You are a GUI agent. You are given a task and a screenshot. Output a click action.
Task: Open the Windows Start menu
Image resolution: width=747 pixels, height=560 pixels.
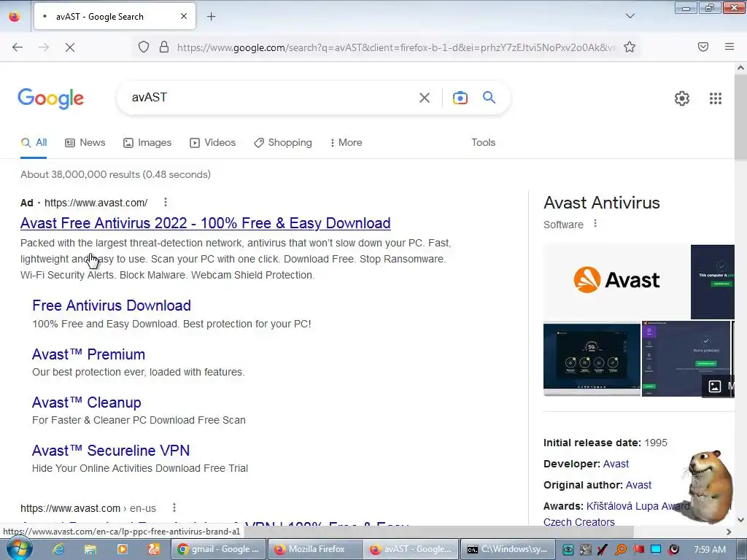pyautogui.click(x=19, y=549)
